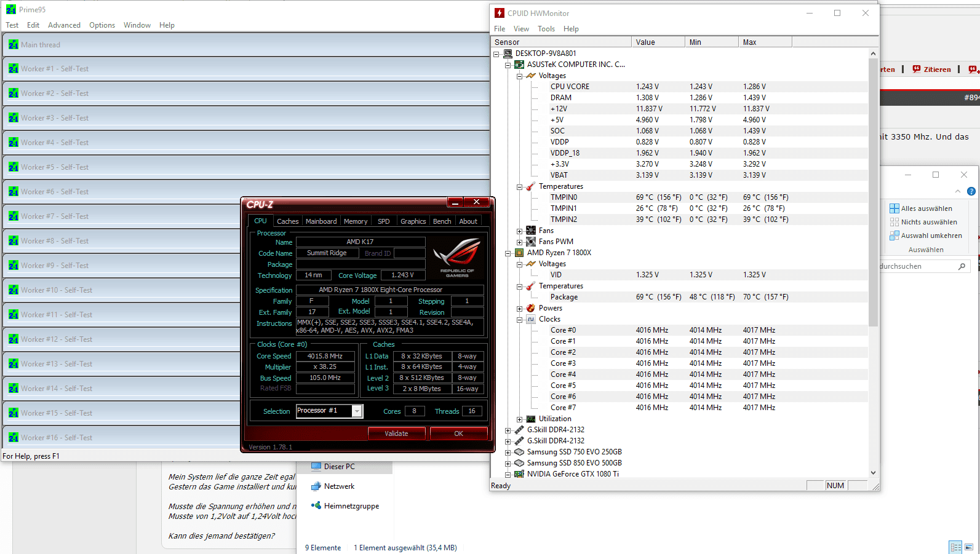This screenshot has height=554, width=980.
Task: Switch to CPU-Z Memory tab
Action: [x=356, y=221]
